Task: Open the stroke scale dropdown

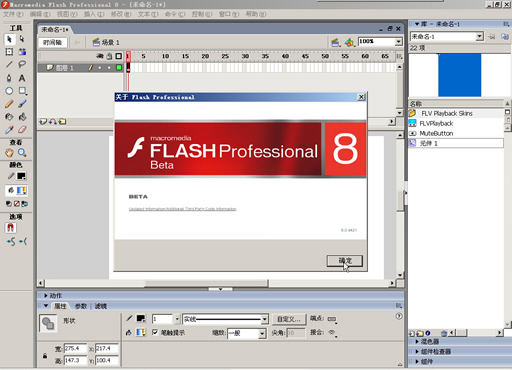Action: (262, 333)
